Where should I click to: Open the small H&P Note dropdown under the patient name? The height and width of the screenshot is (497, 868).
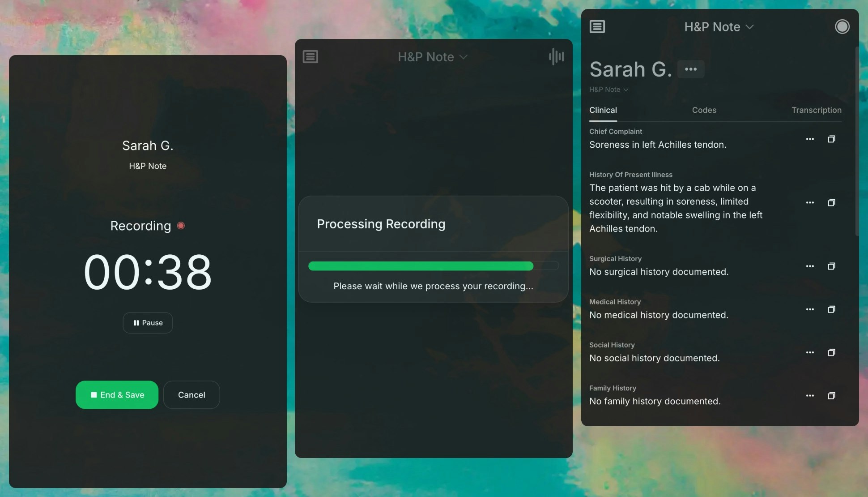click(608, 90)
